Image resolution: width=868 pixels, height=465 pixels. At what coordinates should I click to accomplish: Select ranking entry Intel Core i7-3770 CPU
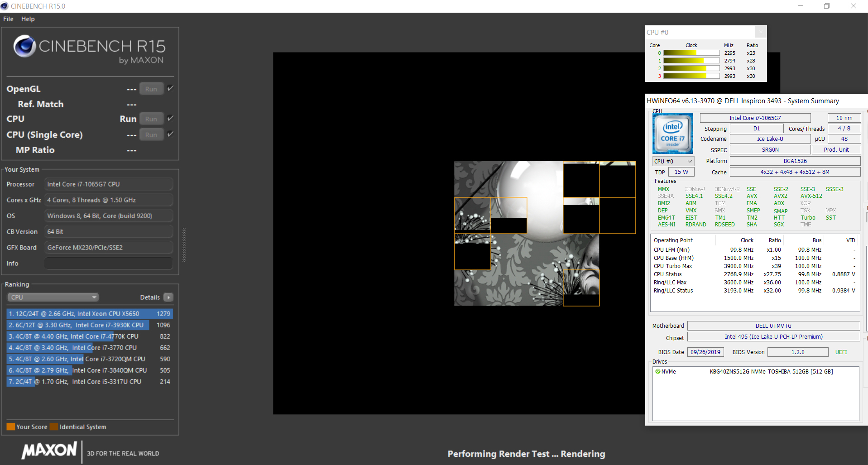(90, 348)
